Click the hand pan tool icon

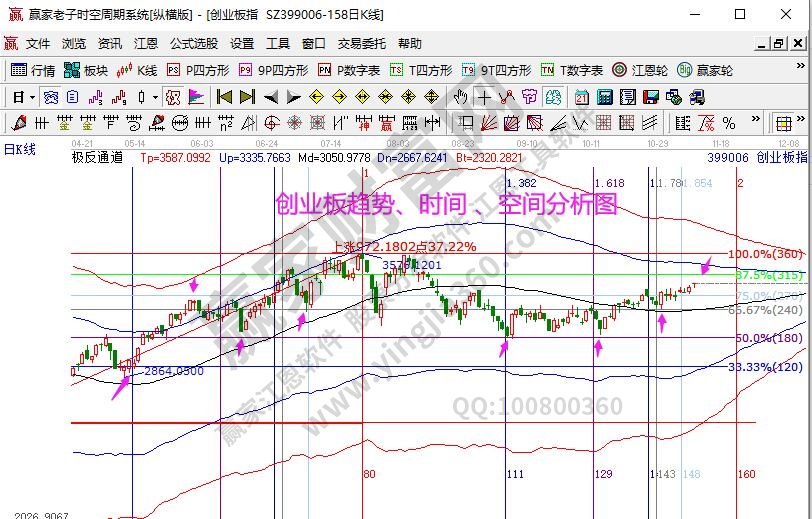460,97
